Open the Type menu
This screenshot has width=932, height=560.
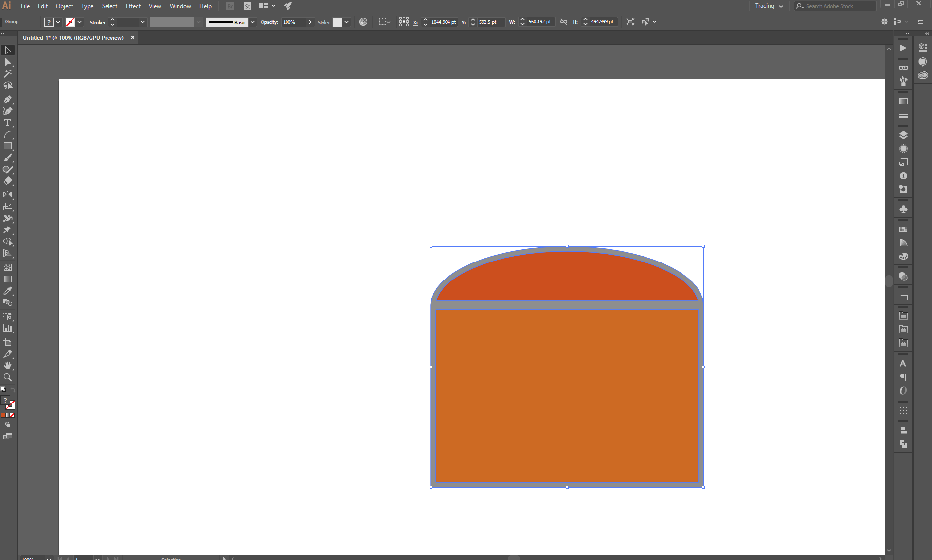pos(87,6)
